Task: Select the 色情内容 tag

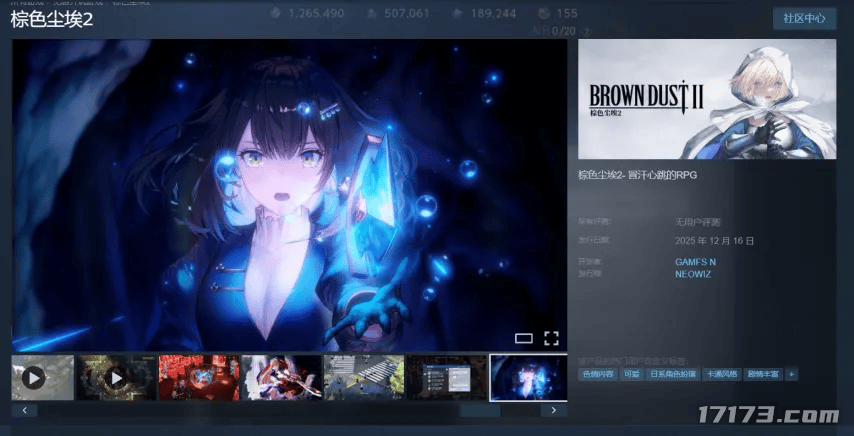Action: coord(598,374)
